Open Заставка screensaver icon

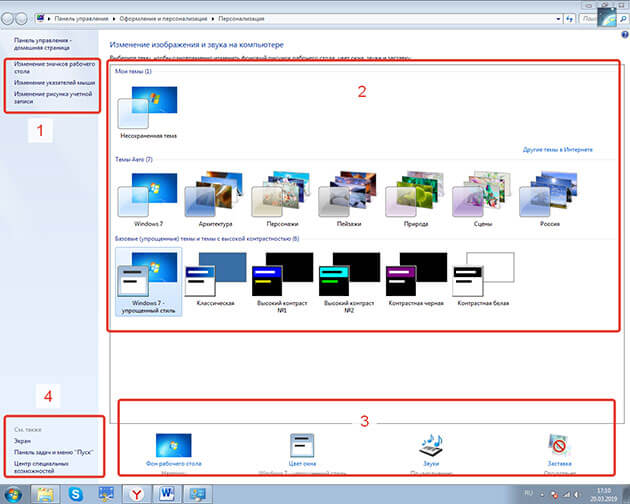click(559, 445)
